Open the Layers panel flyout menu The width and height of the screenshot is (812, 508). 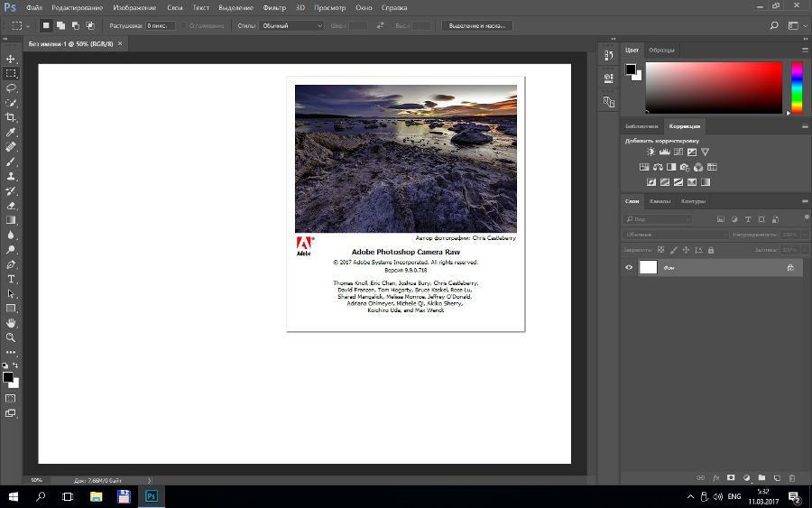tap(805, 201)
